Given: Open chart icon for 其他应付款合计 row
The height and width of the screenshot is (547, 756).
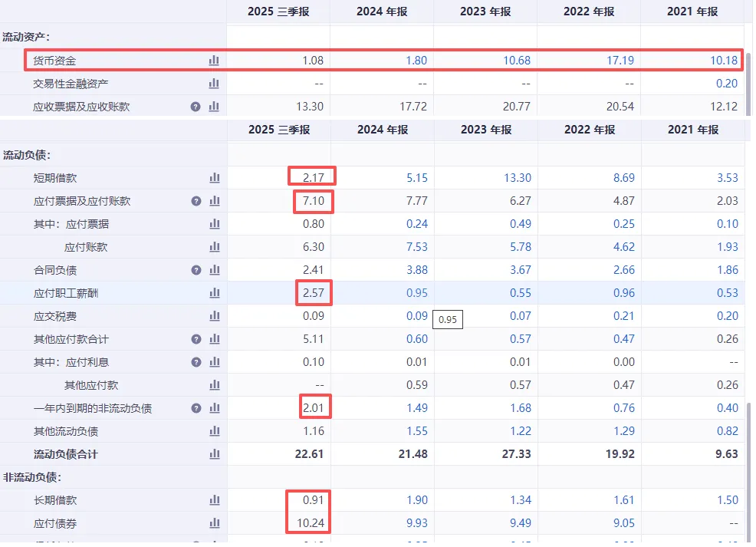Looking at the screenshot, I should [215, 339].
